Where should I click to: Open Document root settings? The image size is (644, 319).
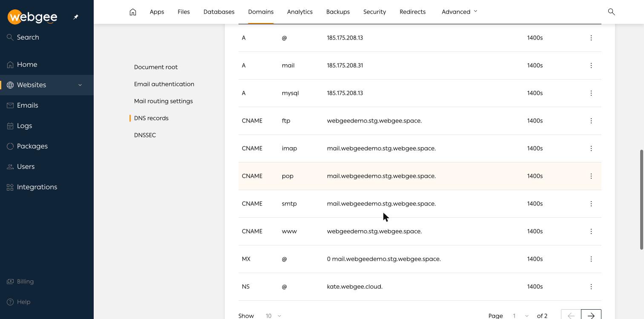[156, 67]
